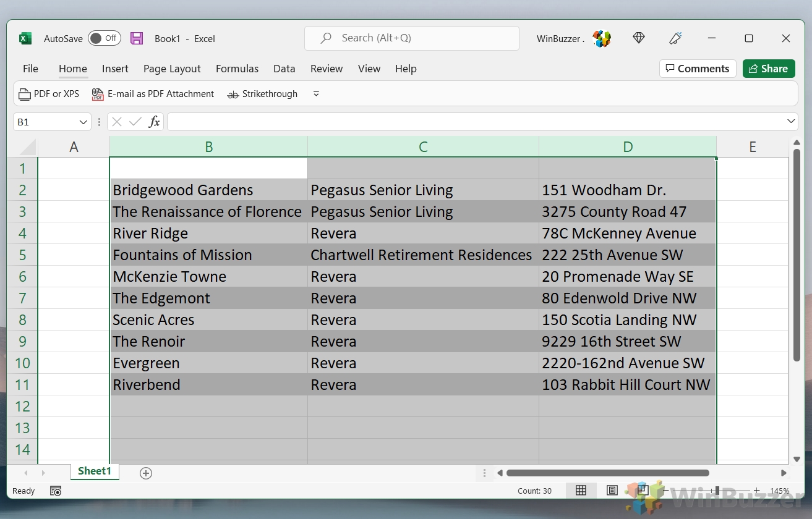Select Page Break Preview in the status bar
The image size is (812, 519).
pyautogui.click(x=643, y=490)
